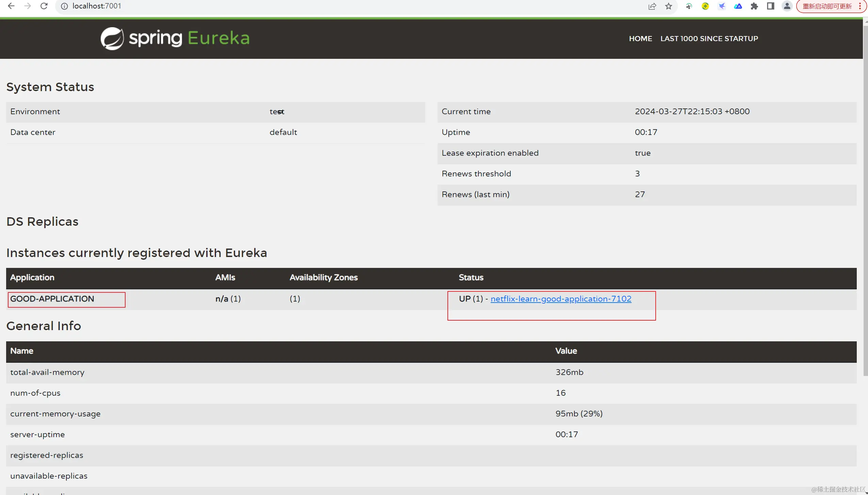Open the scissors screenshot extension
This screenshot has height=495, width=868.
click(689, 6)
